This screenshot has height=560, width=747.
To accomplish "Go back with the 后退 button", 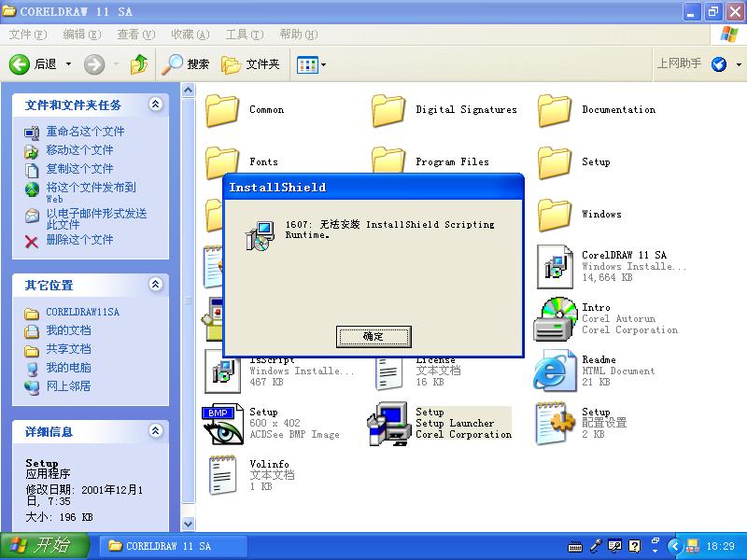I will click(34, 63).
